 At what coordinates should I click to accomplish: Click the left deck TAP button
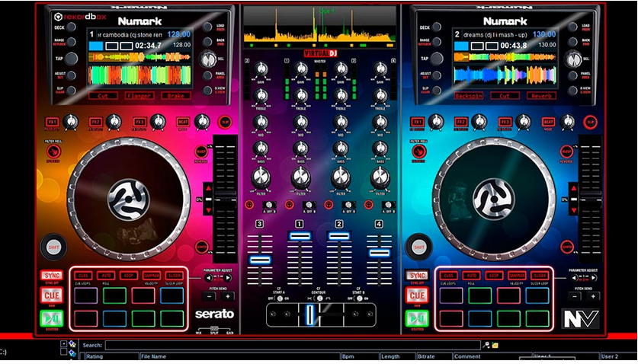[x=71, y=59]
